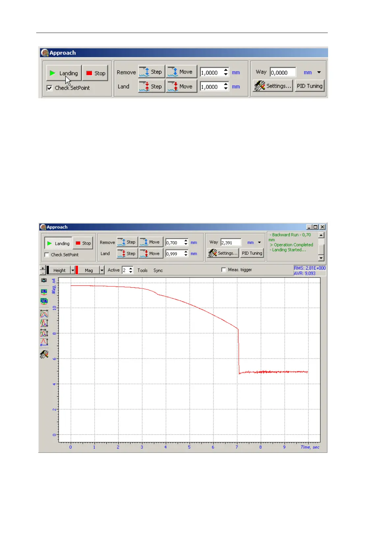Click 'Backward Run - 0,70' log line
This screenshot has width=392, height=555.
[290, 235]
